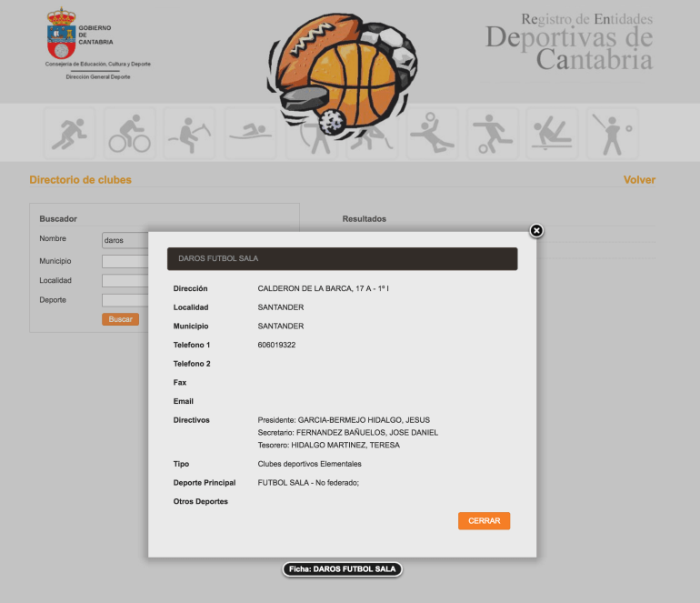Click the Registro de Entidades Deportivas title
This screenshot has height=603, width=700.
(x=569, y=41)
